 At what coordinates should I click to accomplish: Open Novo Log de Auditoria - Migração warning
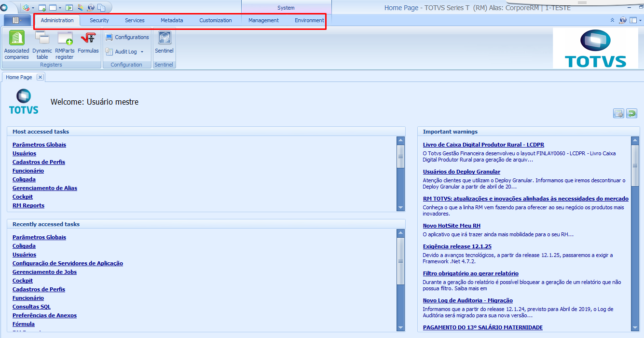point(468,300)
